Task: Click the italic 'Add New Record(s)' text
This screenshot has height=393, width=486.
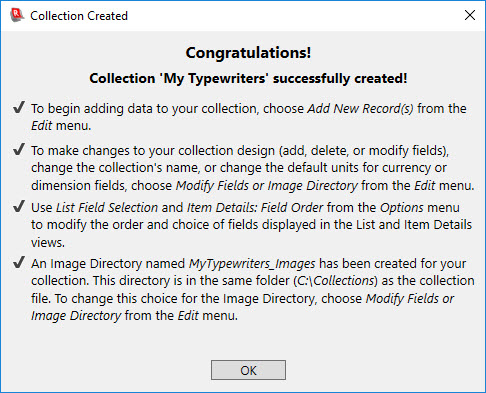Action: [360, 109]
